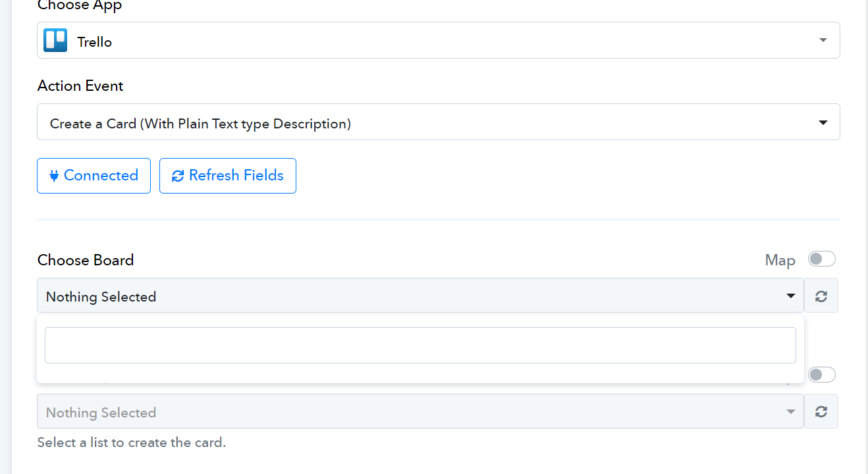Open the Action Event dropdown
868x474 pixels.
[439, 122]
